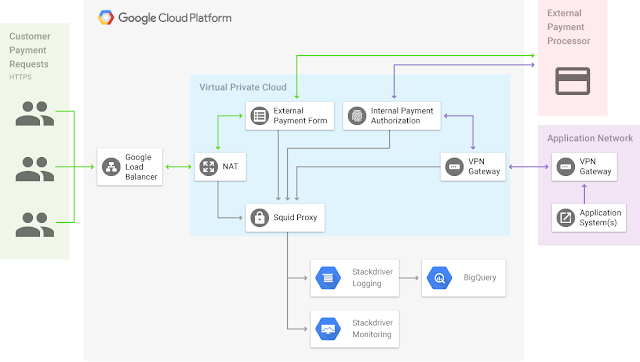Viewport: 640px width, 362px height.
Task: Click the credit card payment processor icon
Action: point(572,81)
